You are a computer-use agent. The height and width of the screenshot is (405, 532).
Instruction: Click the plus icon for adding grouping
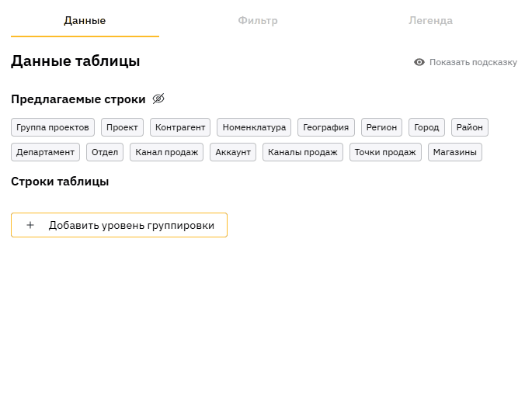(x=30, y=225)
